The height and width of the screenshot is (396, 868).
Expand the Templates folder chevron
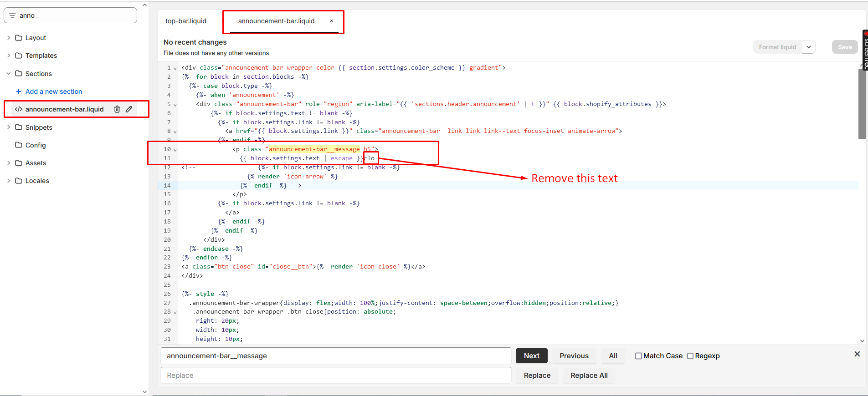(9, 56)
